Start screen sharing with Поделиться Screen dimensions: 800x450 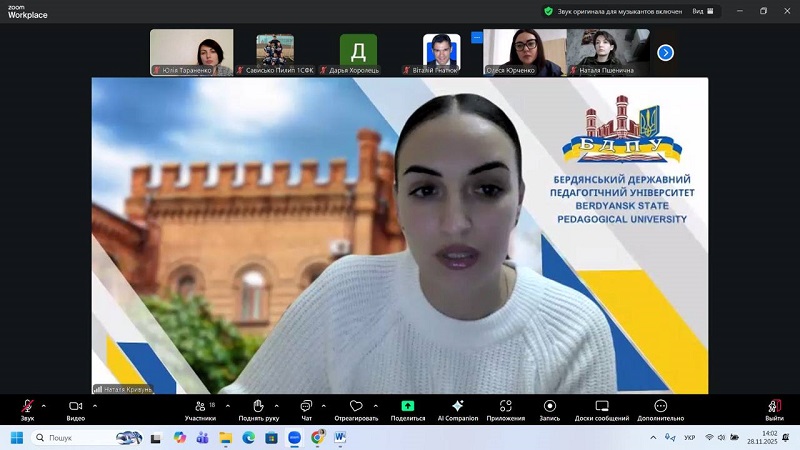408,408
